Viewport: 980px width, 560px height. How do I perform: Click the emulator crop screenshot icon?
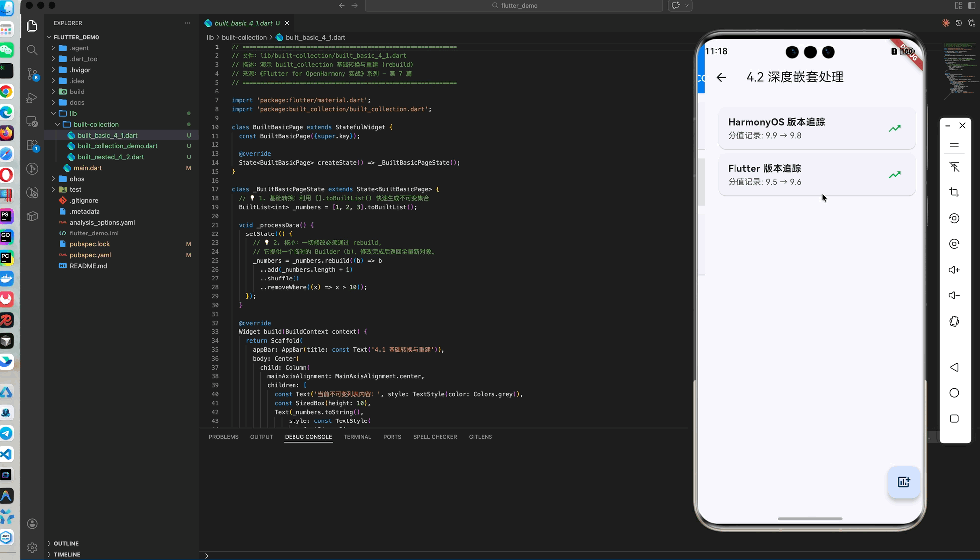coord(954,192)
